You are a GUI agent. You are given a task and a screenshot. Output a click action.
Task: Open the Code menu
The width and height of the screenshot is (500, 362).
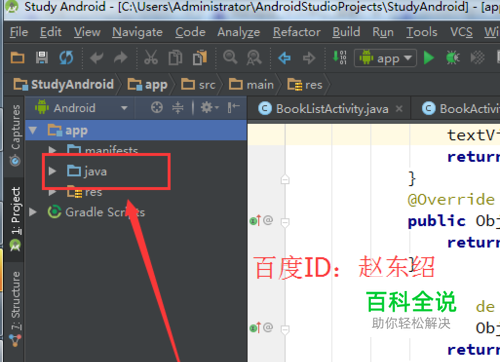click(190, 32)
